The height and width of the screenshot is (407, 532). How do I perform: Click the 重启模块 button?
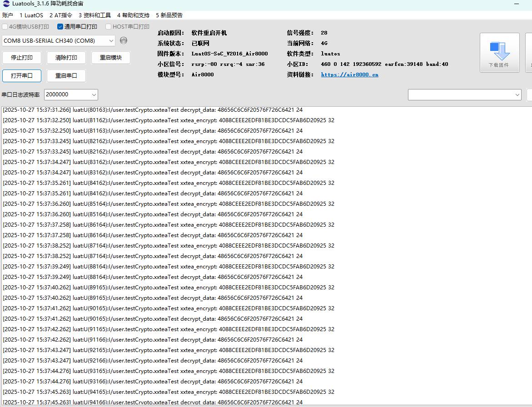point(111,58)
